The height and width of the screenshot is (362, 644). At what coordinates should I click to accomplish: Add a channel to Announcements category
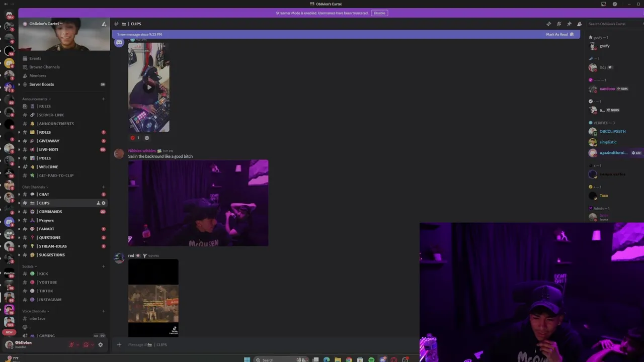tap(104, 99)
